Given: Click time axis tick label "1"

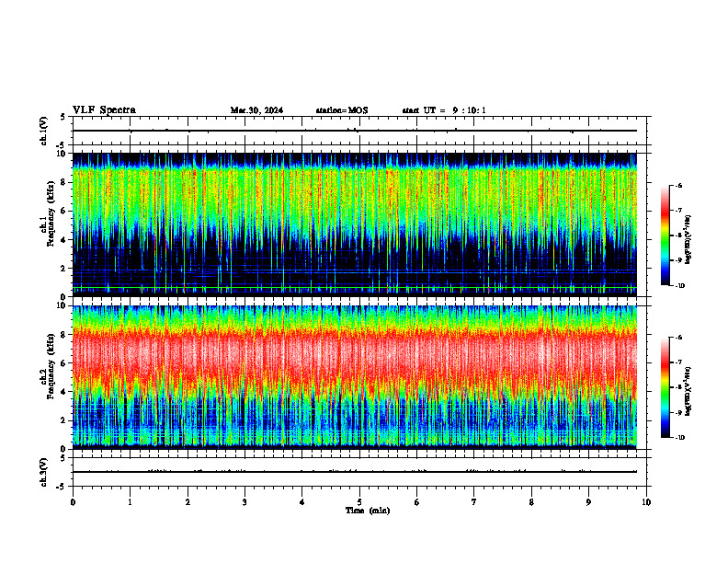Looking at the screenshot, I should tap(130, 502).
